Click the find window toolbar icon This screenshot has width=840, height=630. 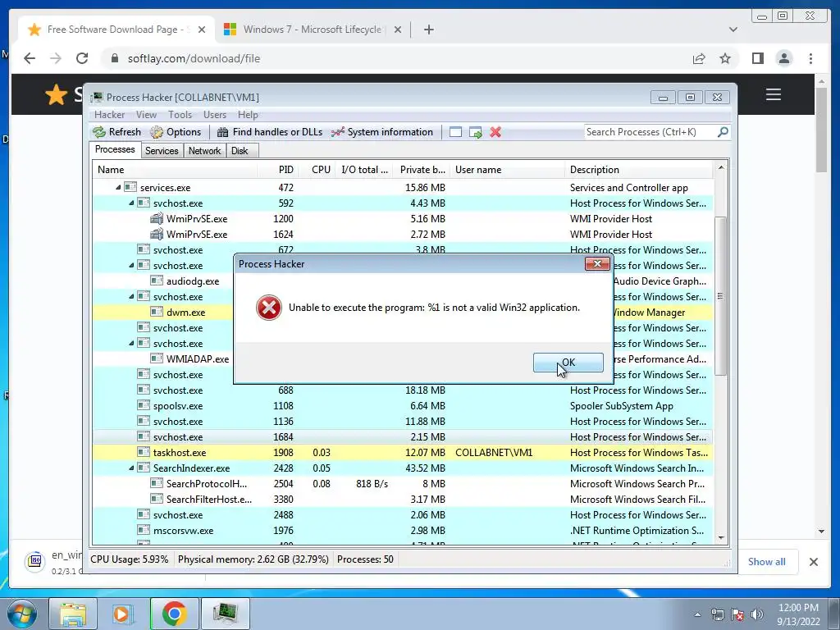[x=455, y=132]
